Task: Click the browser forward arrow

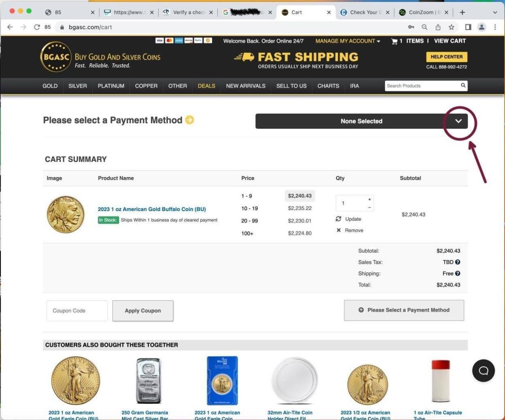Action: click(23, 27)
